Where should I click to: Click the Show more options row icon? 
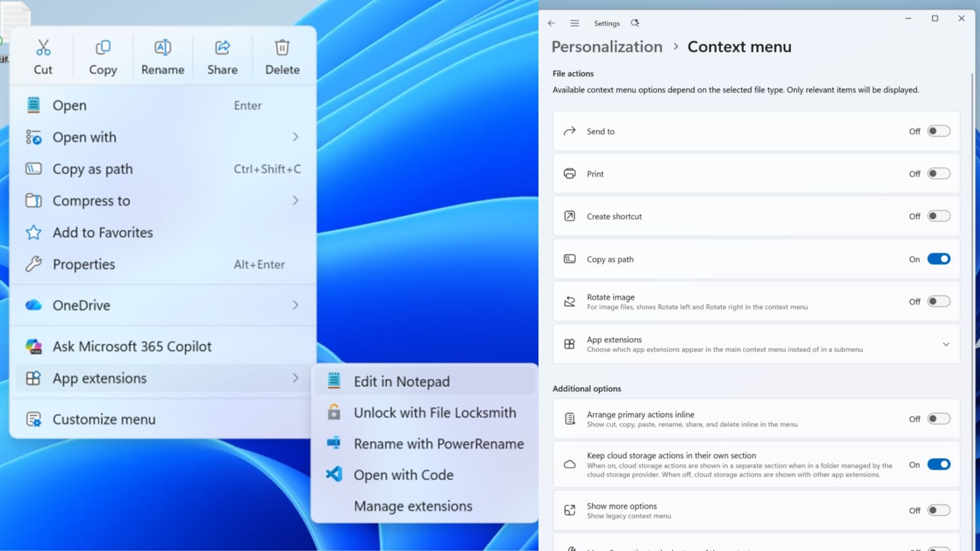click(x=570, y=510)
